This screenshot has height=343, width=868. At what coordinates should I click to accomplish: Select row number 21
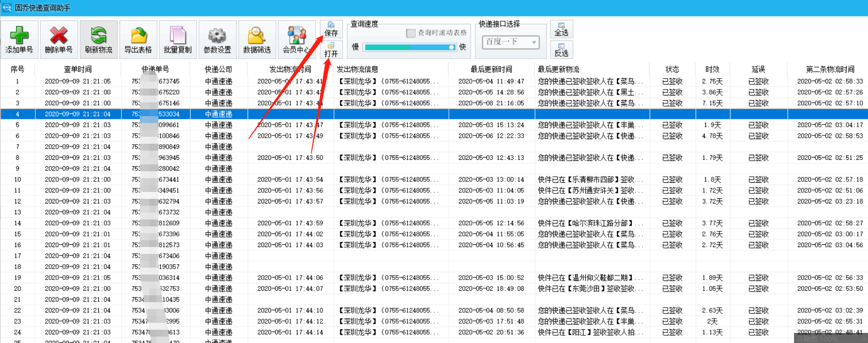[17, 300]
